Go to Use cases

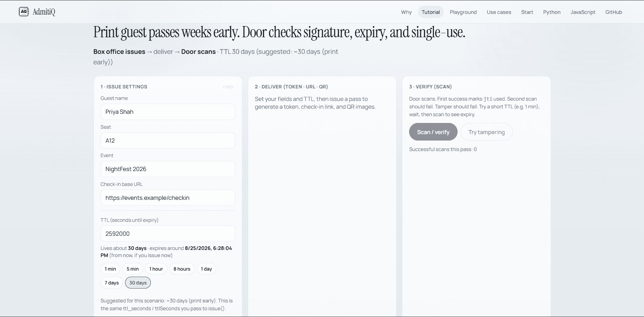[499, 12]
